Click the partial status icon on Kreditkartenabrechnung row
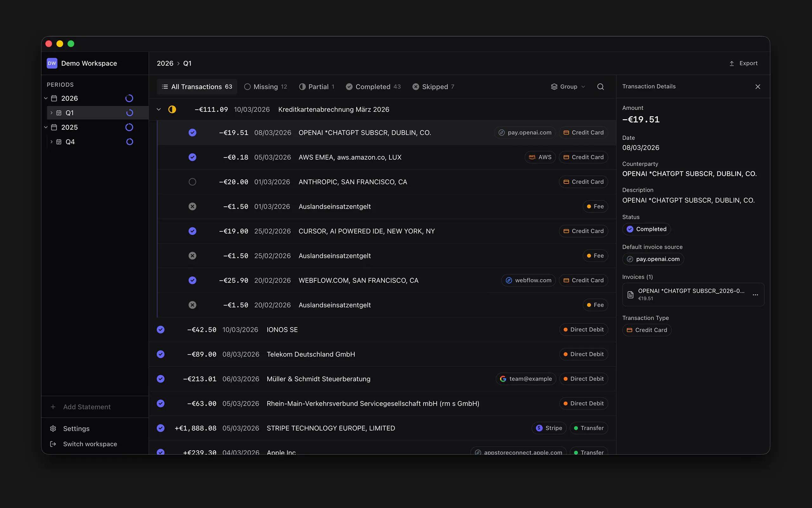 coord(172,110)
